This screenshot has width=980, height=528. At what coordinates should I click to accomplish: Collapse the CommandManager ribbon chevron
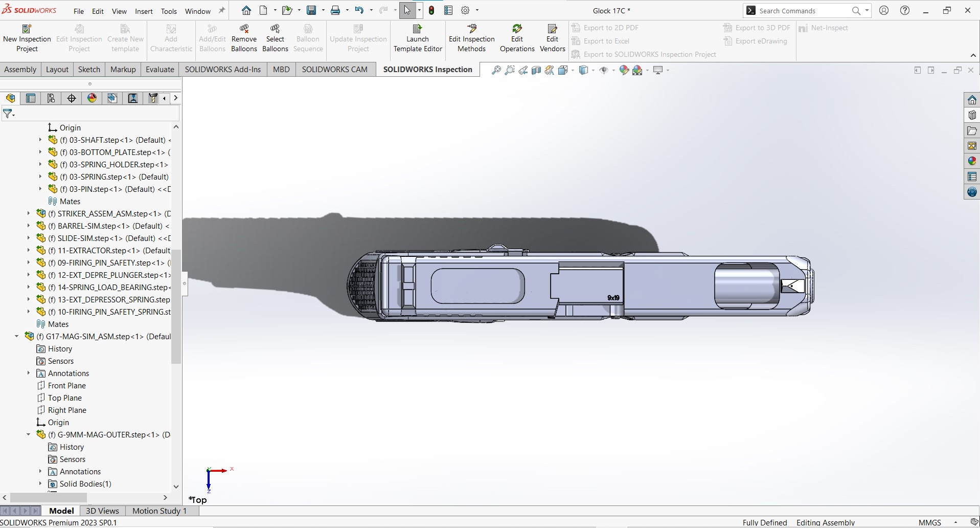(x=973, y=55)
